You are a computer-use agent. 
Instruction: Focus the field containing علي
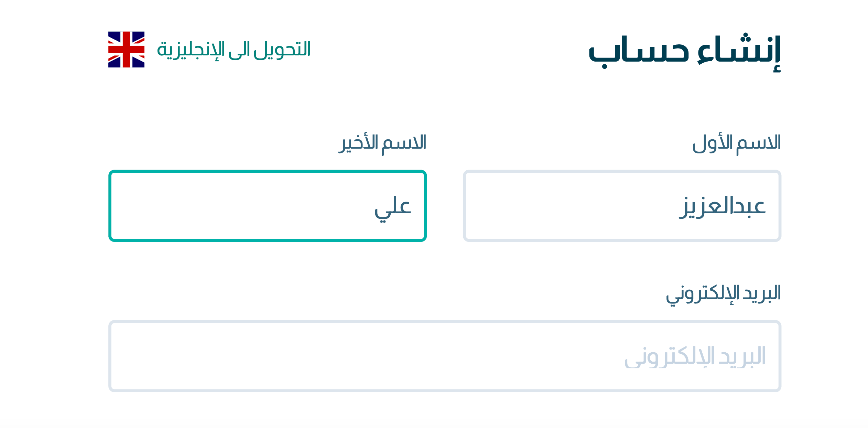point(268,206)
